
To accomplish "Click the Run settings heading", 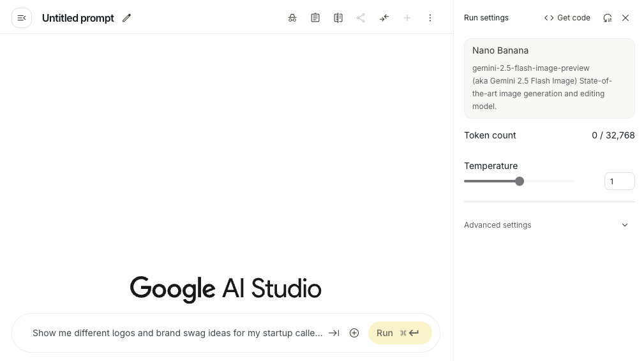I will [486, 18].
